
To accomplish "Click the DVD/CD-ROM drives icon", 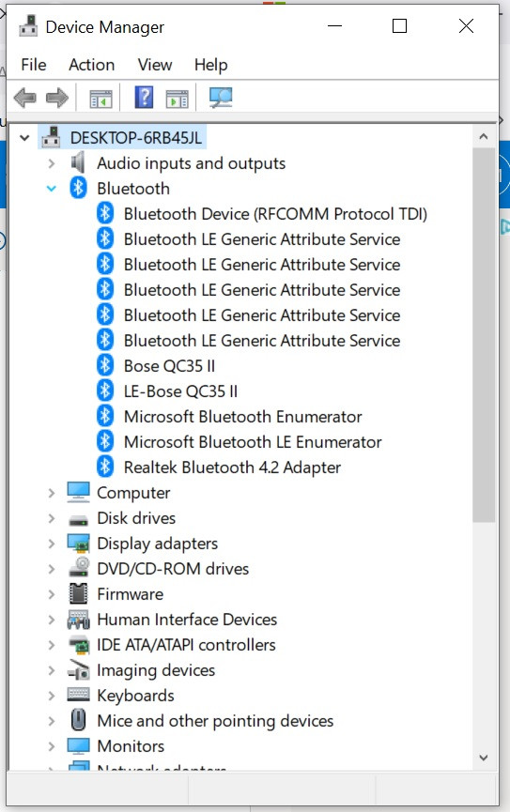I will coord(79,568).
